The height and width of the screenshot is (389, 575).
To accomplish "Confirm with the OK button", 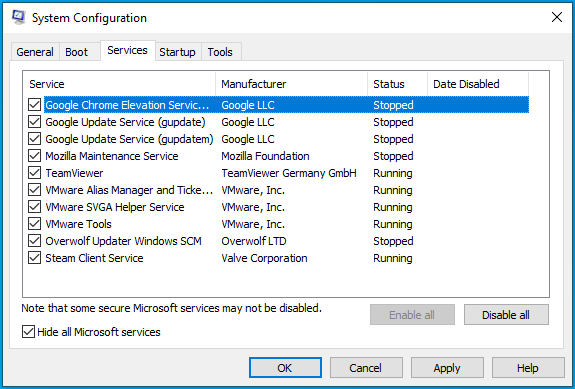I will click(285, 368).
